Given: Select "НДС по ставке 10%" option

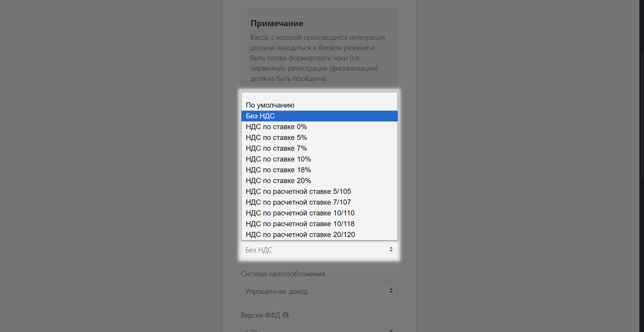Looking at the screenshot, I should (x=278, y=159).
